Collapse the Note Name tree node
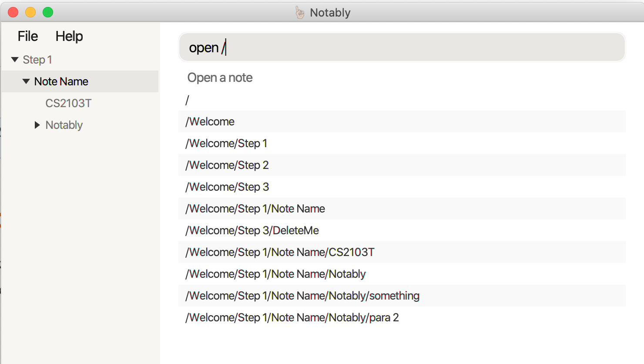Viewport: 644px width, 364px height. 26,81
